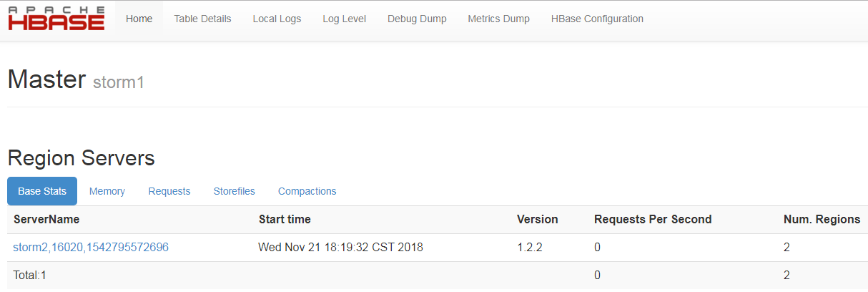The width and height of the screenshot is (868, 292).
Task: Go to the Home page
Action: 139,19
